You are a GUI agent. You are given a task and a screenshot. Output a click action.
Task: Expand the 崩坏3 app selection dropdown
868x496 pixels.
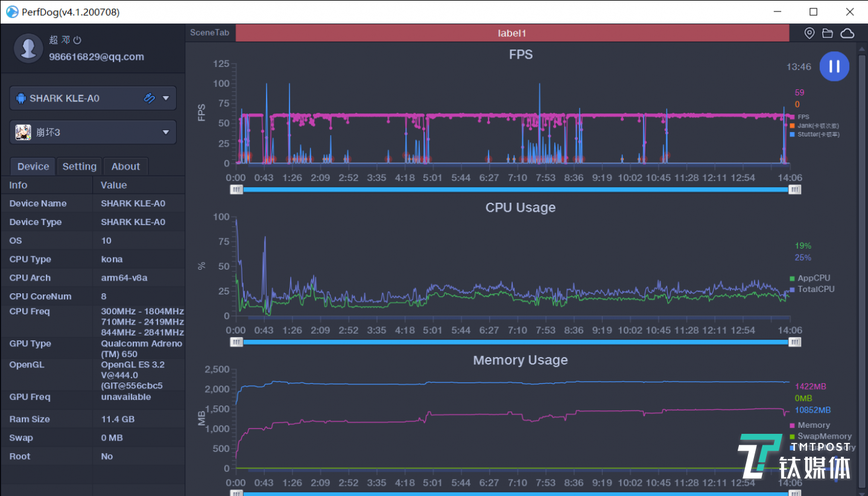[165, 132]
